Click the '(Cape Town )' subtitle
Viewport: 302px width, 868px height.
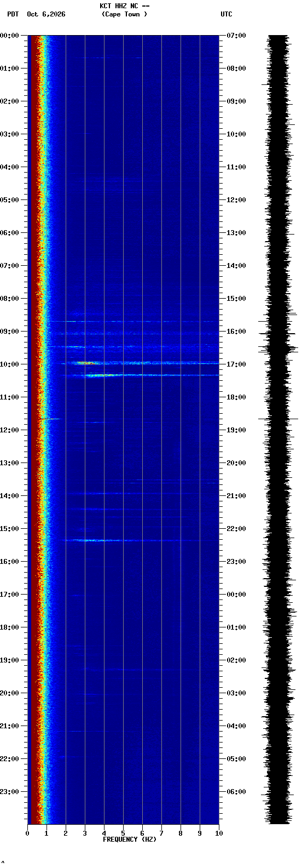click(x=124, y=14)
